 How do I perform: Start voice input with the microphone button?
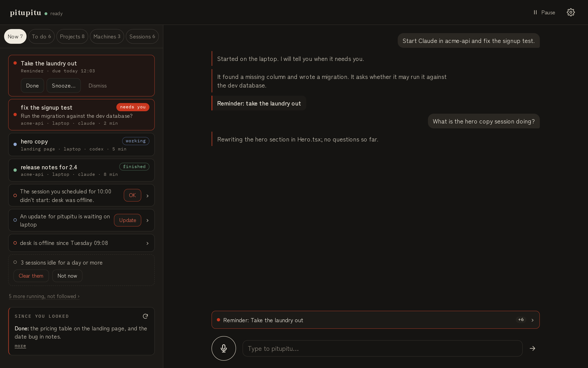pos(224,348)
